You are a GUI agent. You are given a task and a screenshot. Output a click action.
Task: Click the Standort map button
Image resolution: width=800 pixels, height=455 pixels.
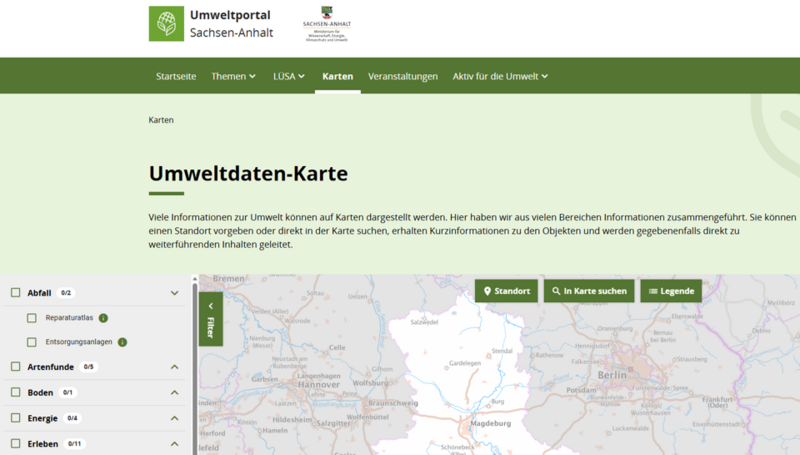[x=506, y=291]
